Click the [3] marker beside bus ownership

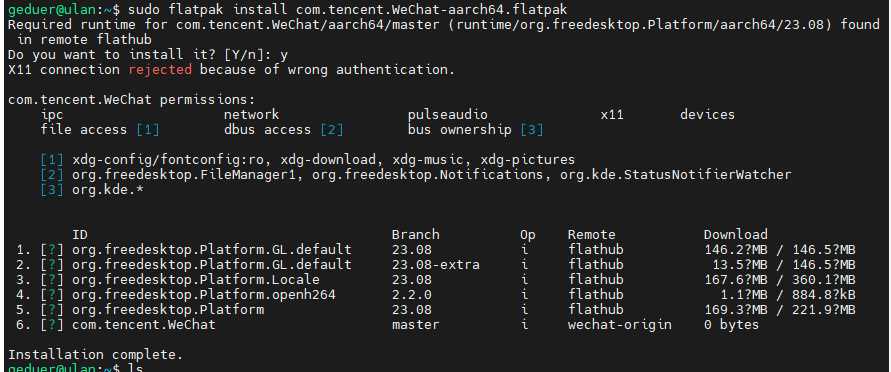tap(531, 130)
